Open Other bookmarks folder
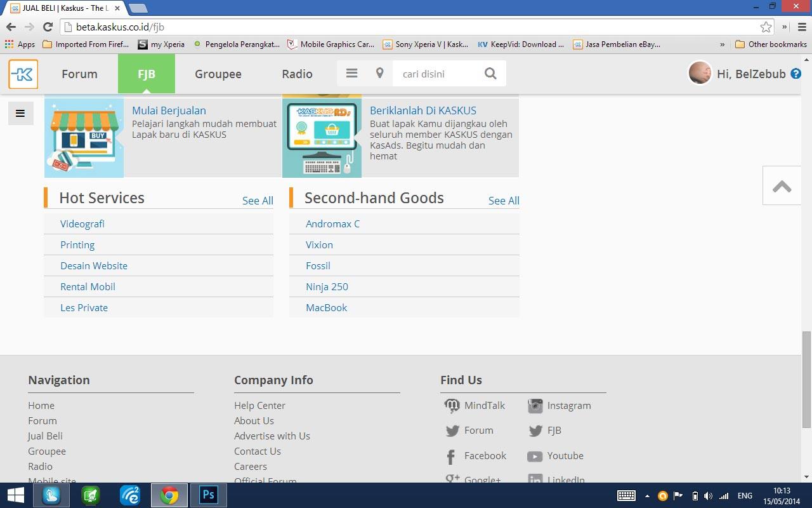812x508 pixels. (771, 44)
